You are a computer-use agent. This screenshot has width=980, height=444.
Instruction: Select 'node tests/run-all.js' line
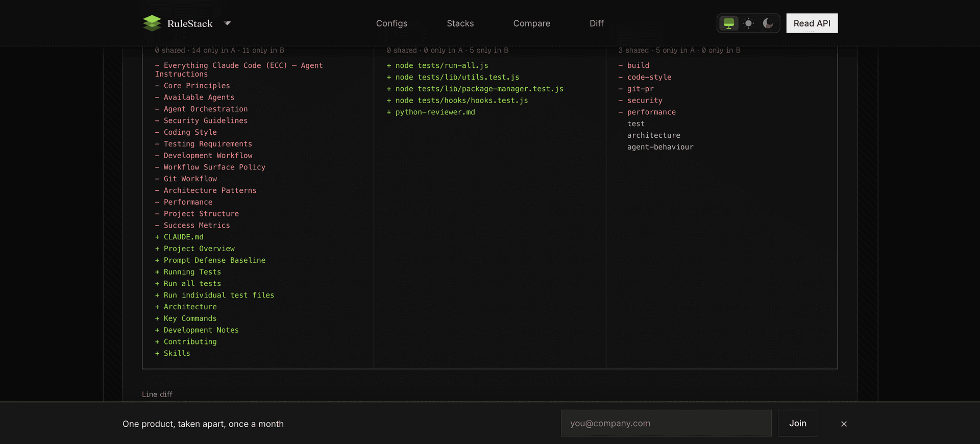coord(437,66)
